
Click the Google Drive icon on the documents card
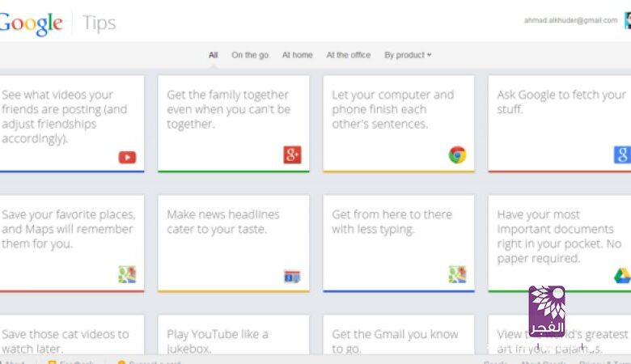622,277
